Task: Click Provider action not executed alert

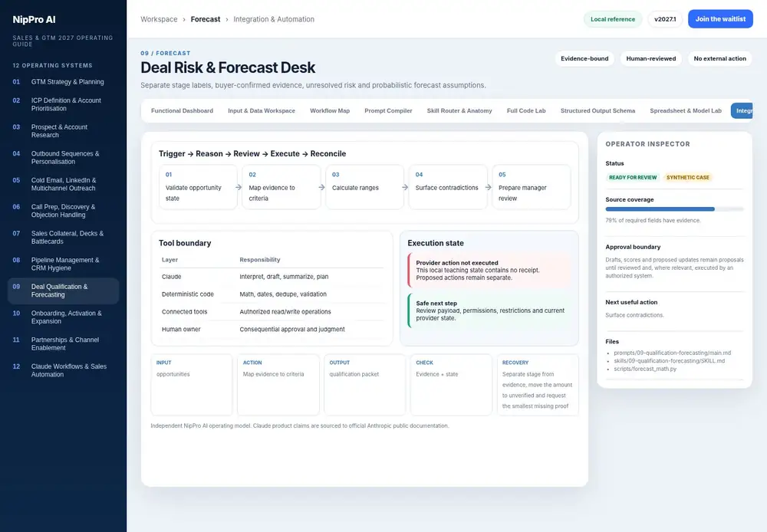Action: (x=489, y=270)
